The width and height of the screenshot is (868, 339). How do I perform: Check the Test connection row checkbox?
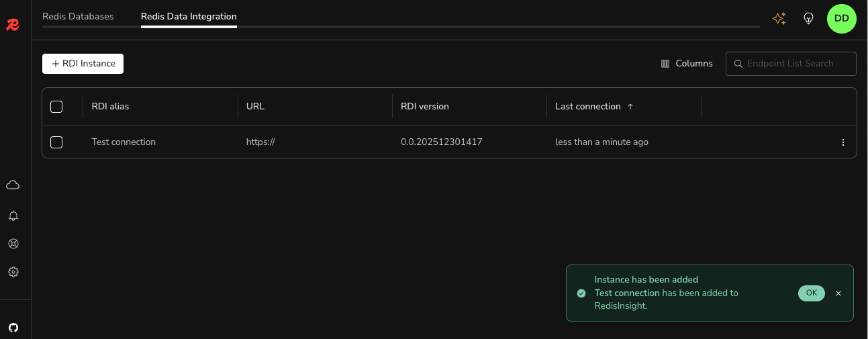click(x=56, y=142)
